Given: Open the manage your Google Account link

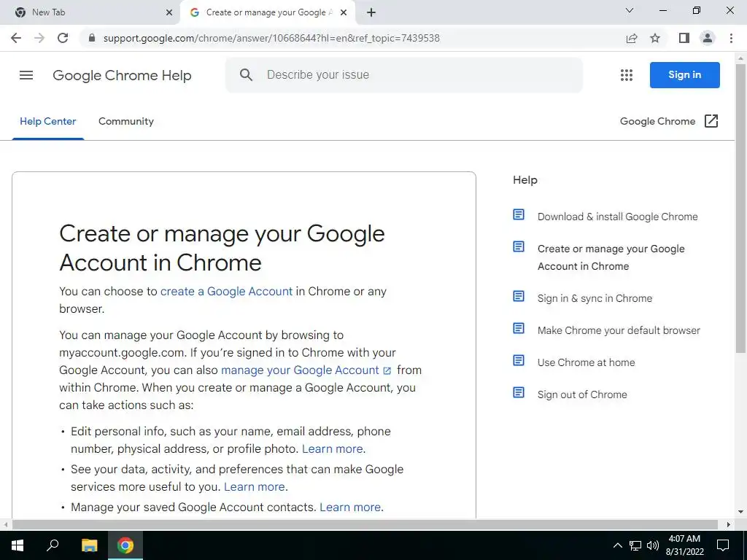Looking at the screenshot, I should click(306, 370).
